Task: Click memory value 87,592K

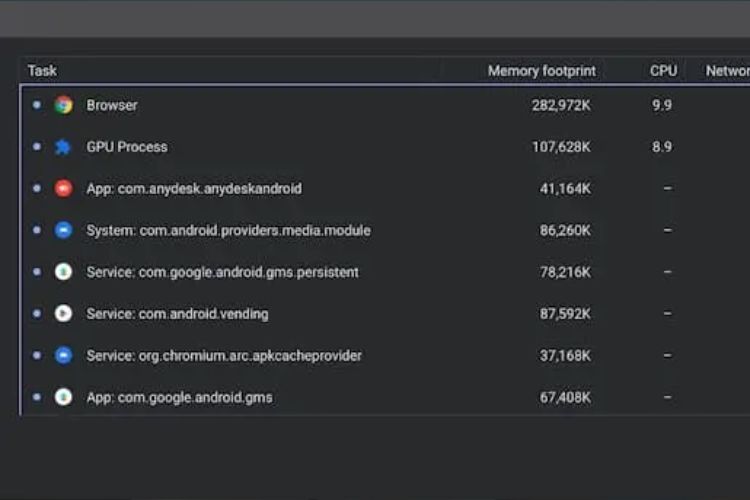Action: click(x=565, y=313)
